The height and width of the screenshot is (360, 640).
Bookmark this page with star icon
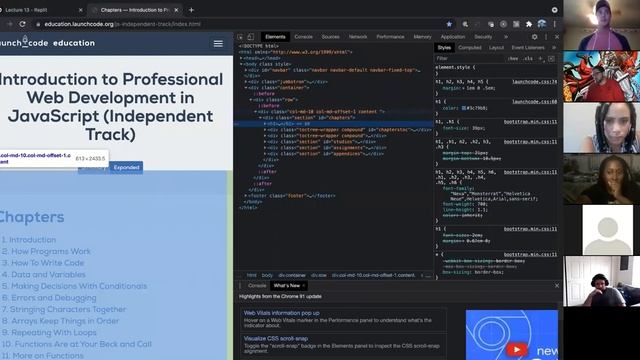(x=449, y=24)
